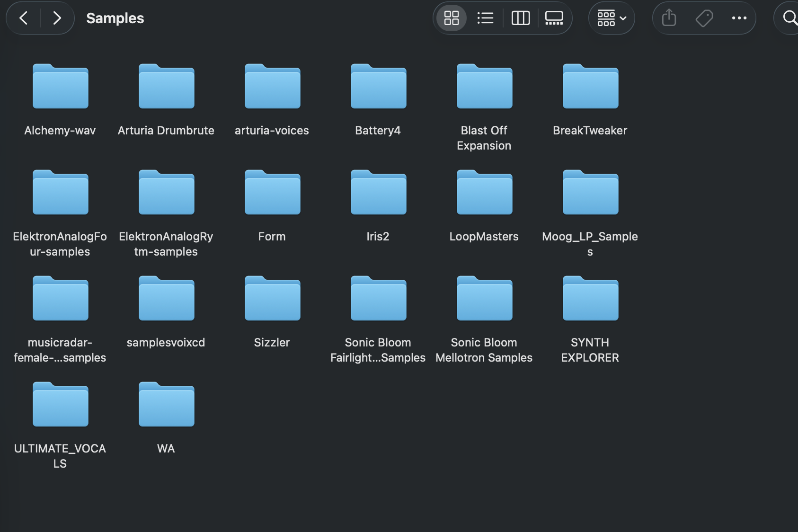Select the LoopMasters folder icon
Viewport: 798px width, 532px height.
tap(485, 192)
